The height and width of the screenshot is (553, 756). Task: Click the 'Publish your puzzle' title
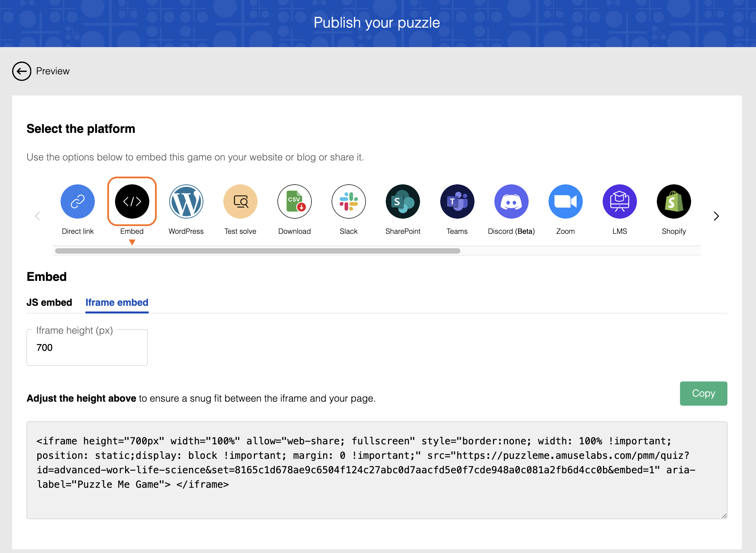[377, 23]
